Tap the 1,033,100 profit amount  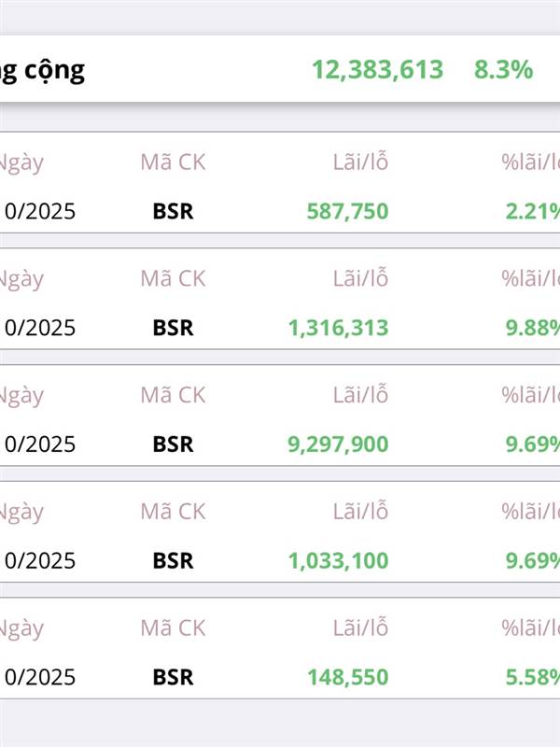338,561
